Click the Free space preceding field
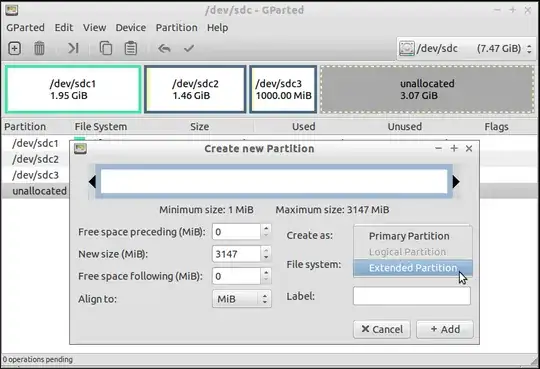This screenshot has height=369, width=540. point(236,232)
